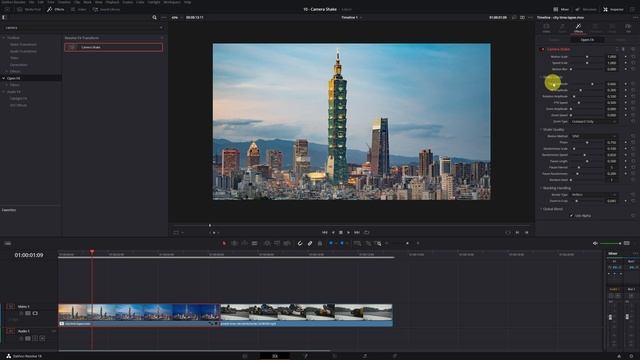Open the Zoom Type dropdown

pos(593,122)
